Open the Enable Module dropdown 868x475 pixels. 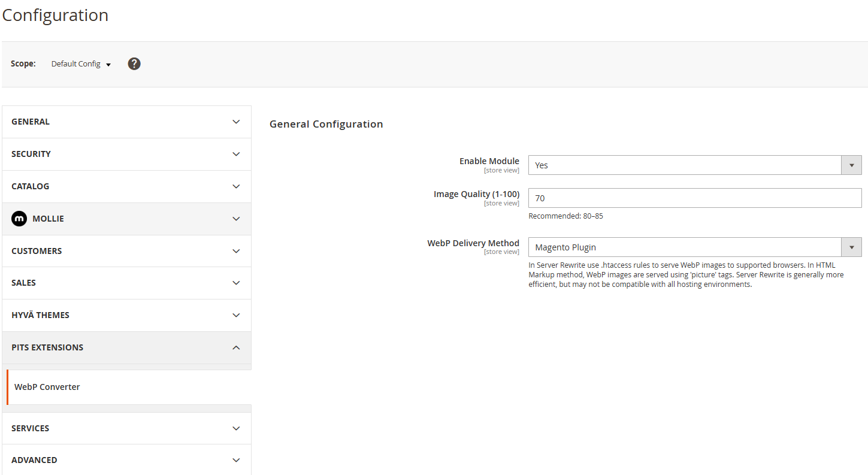[685, 165]
